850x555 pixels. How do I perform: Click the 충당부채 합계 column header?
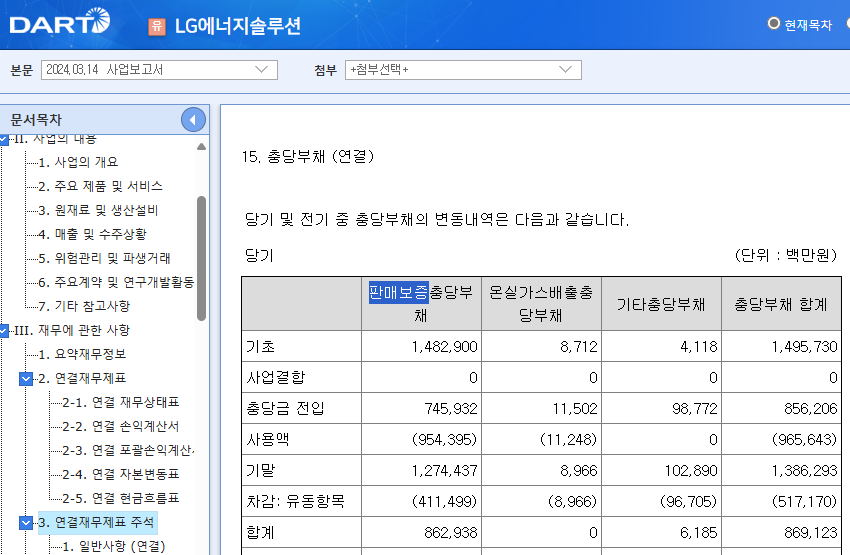click(781, 304)
